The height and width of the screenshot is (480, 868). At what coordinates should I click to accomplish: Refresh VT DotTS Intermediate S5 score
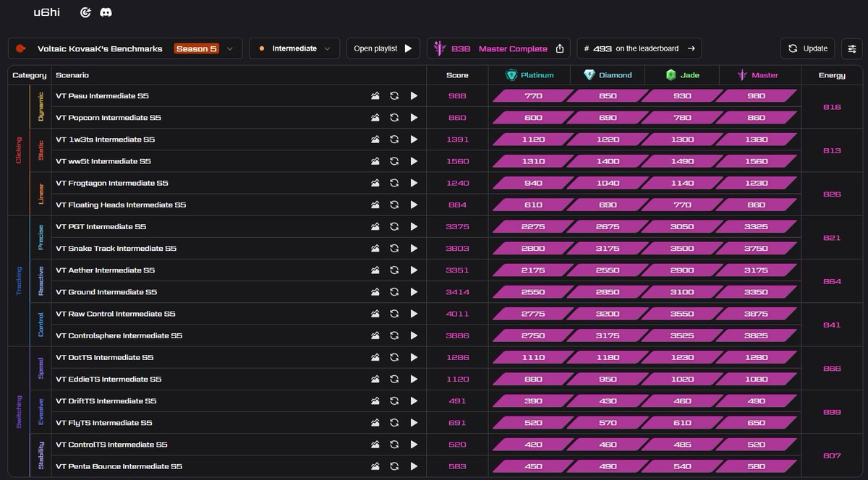click(394, 357)
